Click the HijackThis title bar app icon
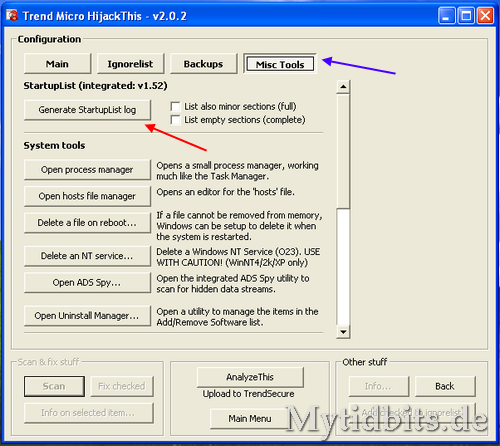 (12, 15)
